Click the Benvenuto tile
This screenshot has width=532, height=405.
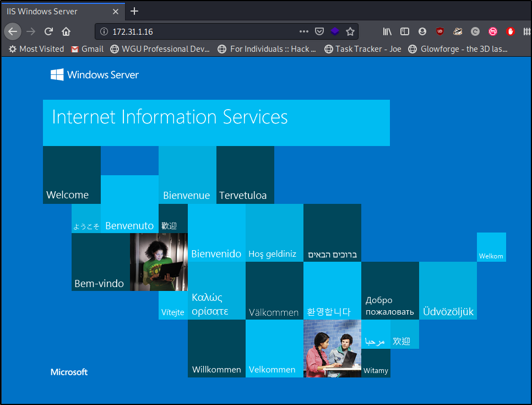(129, 204)
